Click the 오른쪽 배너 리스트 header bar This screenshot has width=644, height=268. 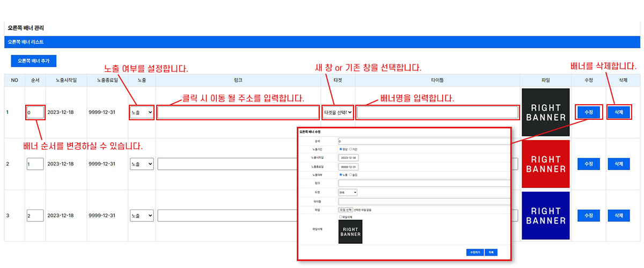[322, 41]
